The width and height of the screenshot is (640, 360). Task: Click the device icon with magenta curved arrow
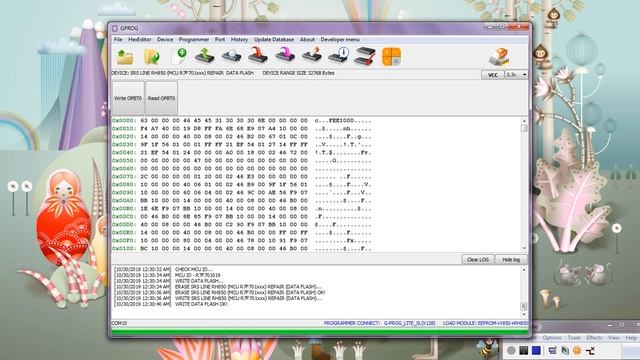(x=285, y=55)
